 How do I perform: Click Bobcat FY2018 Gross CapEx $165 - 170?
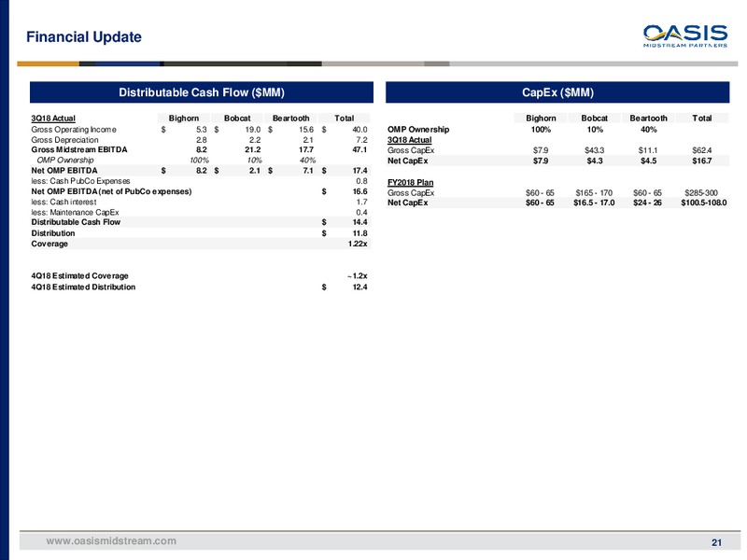[594, 193]
